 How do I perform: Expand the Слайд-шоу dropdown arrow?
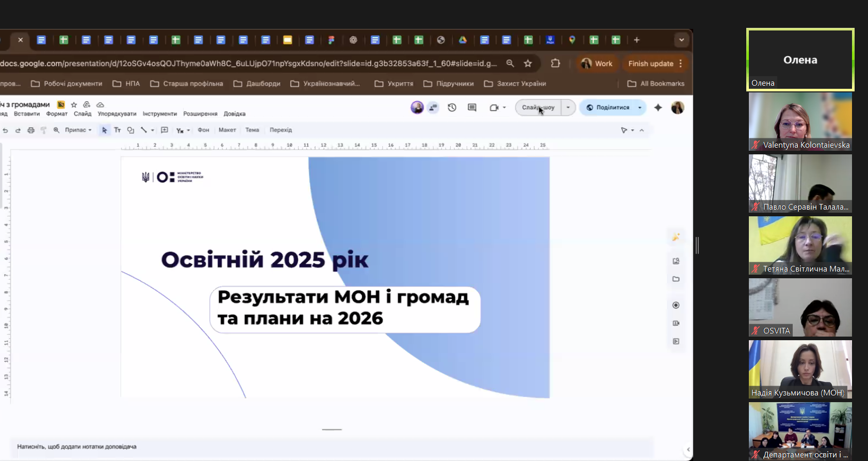[568, 107]
